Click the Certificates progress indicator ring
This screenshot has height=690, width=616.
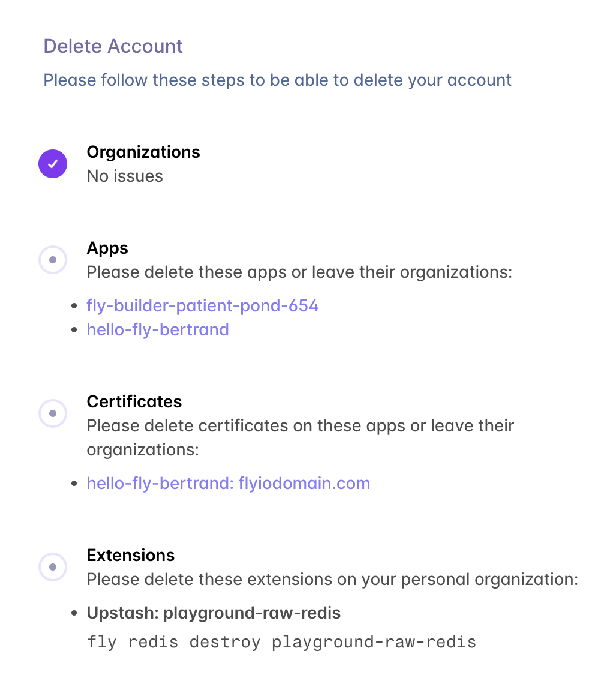tap(53, 413)
